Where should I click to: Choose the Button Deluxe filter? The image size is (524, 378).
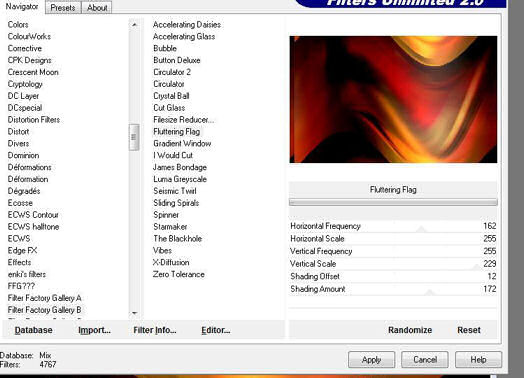[x=177, y=60]
